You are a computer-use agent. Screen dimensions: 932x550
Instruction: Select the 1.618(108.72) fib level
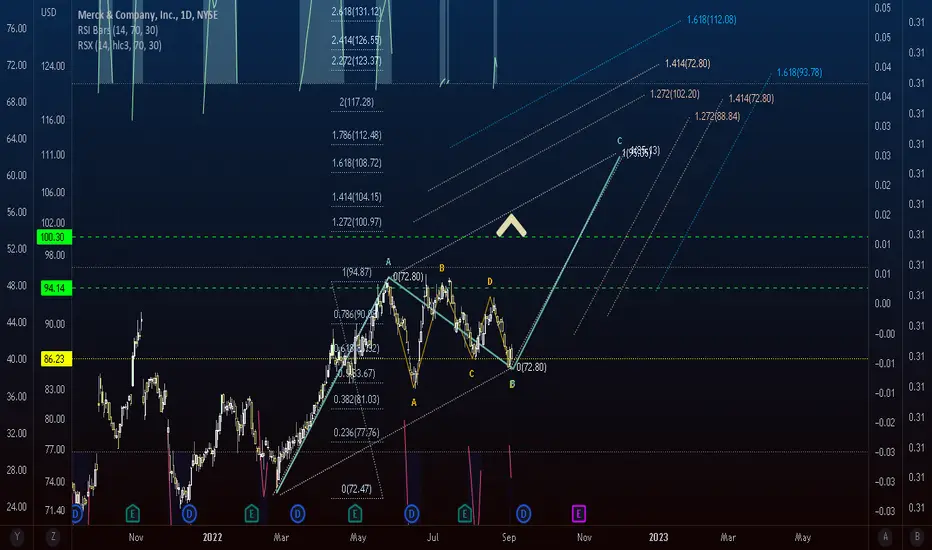(x=357, y=163)
